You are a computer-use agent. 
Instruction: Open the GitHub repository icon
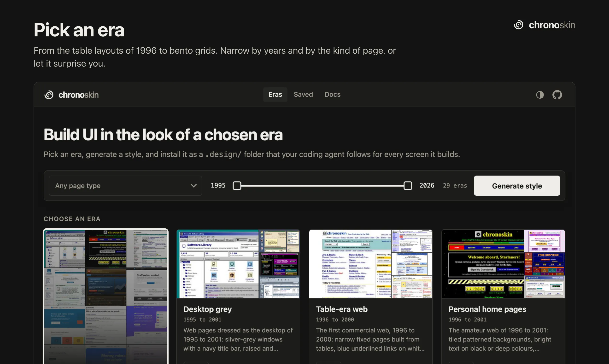coord(557,95)
